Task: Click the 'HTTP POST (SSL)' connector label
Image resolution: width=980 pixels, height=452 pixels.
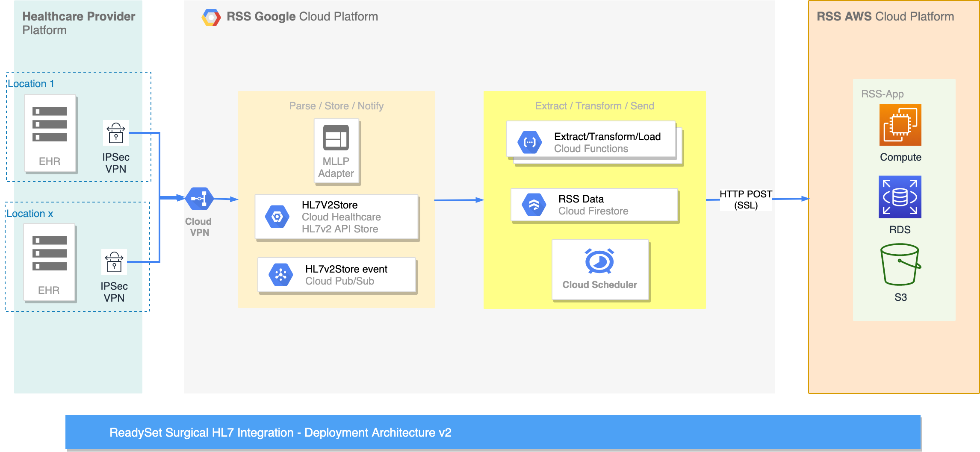Action: coord(746,200)
